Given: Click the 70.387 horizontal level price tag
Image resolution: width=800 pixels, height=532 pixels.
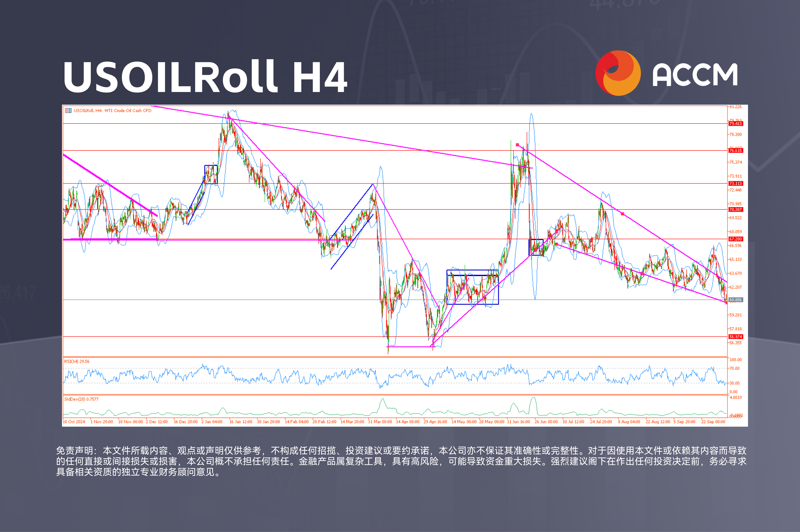Looking at the screenshot, I should pyautogui.click(x=736, y=210).
